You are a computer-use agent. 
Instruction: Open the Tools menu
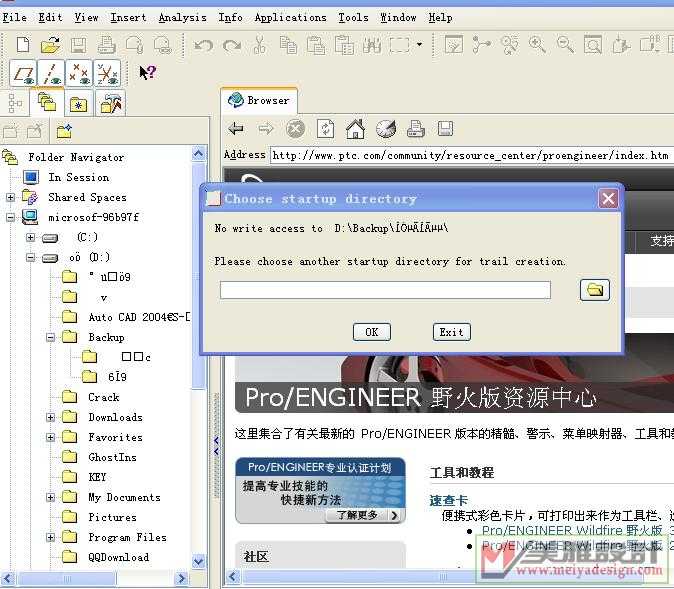[x=353, y=18]
